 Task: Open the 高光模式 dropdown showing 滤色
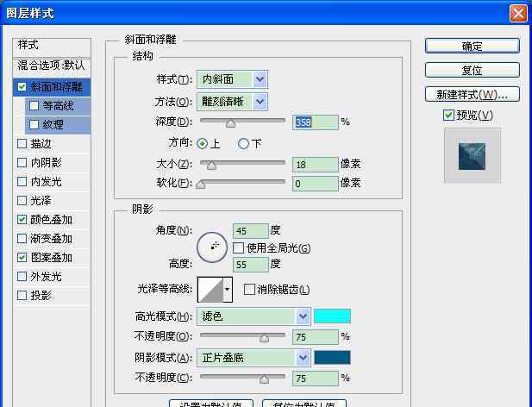click(x=253, y=316)
